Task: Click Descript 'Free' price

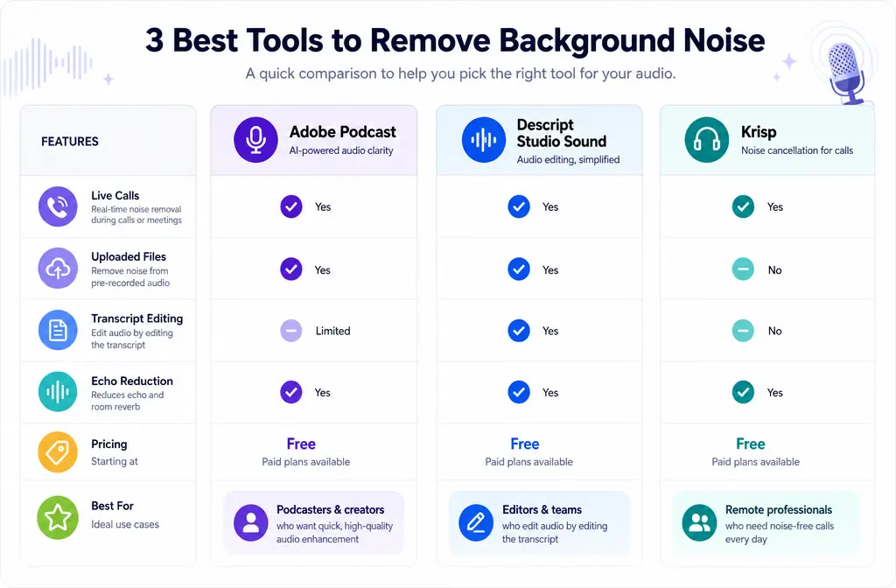Action: (525, 444)
